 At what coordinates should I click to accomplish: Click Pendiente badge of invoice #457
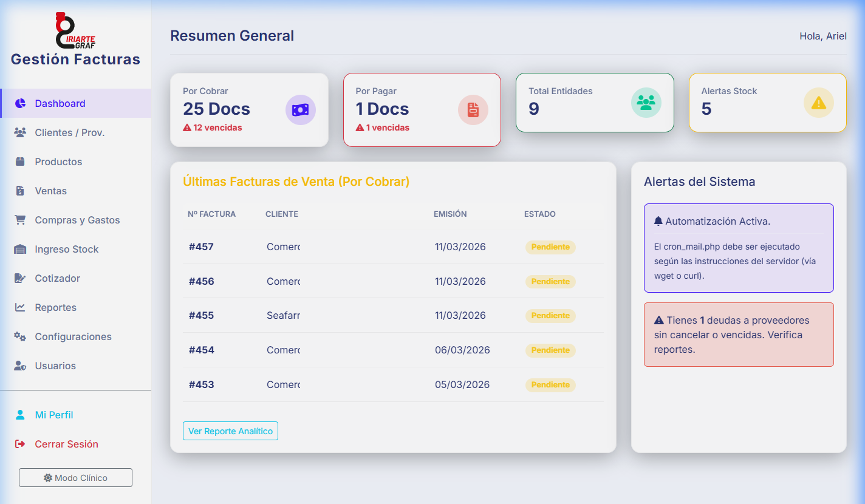tap(550, 247)
